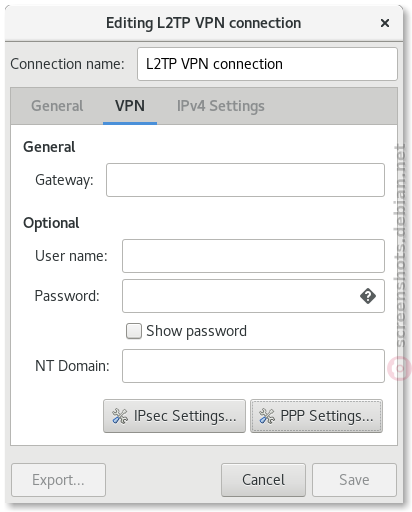Focus the Connection name text field
The image size is (412, 512).
coord(267,64)
